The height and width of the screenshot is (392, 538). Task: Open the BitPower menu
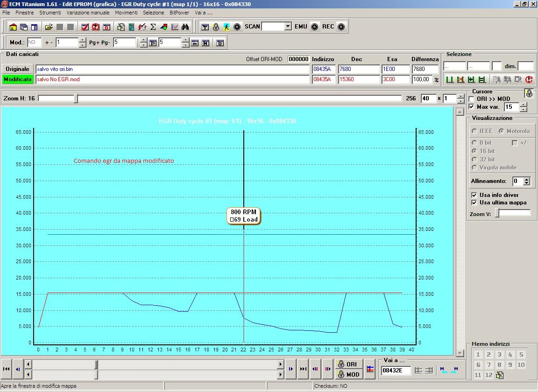coord(179,13)
